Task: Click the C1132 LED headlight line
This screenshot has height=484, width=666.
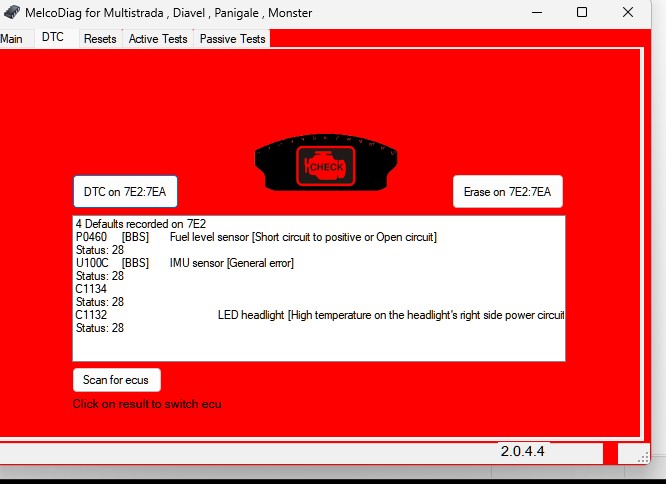Action: click(319, 315)
